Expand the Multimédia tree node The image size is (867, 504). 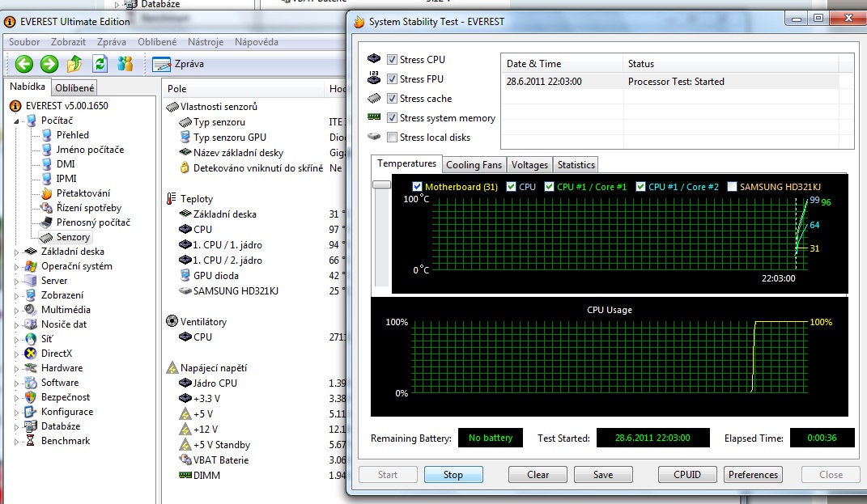(16, 311)
